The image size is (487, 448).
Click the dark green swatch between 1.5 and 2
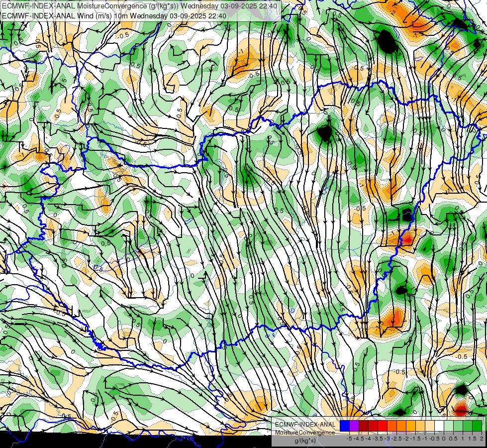pos(477,426)
